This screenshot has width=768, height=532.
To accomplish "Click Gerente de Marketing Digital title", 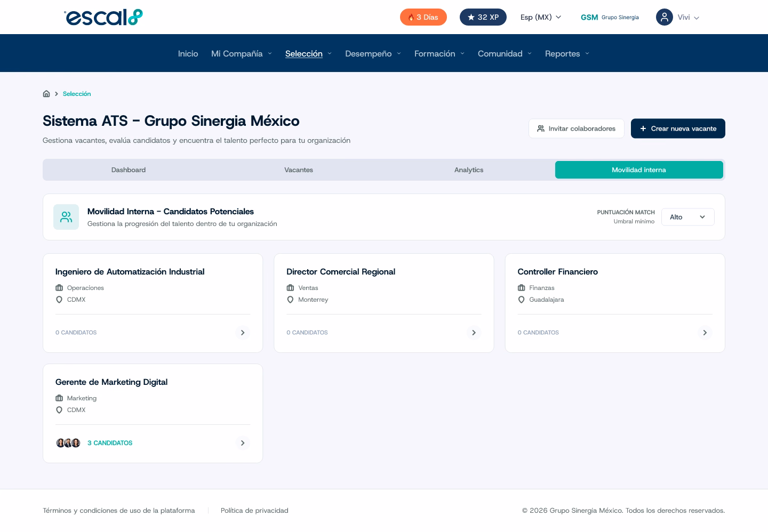I will coord(111,382).
